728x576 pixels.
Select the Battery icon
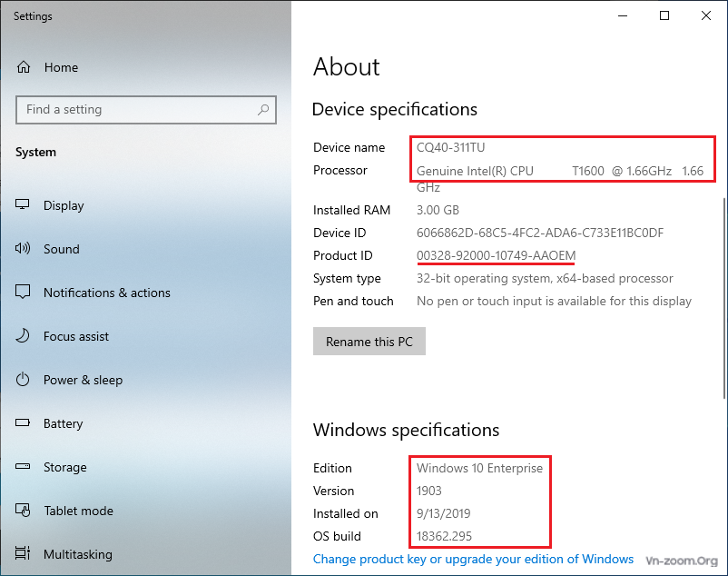(23, 422)
